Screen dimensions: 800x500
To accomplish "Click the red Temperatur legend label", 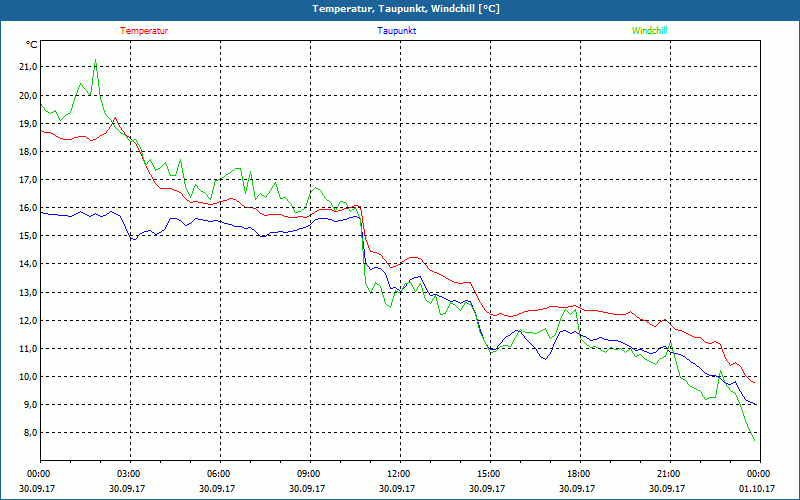I will click(x=144, y=31).
